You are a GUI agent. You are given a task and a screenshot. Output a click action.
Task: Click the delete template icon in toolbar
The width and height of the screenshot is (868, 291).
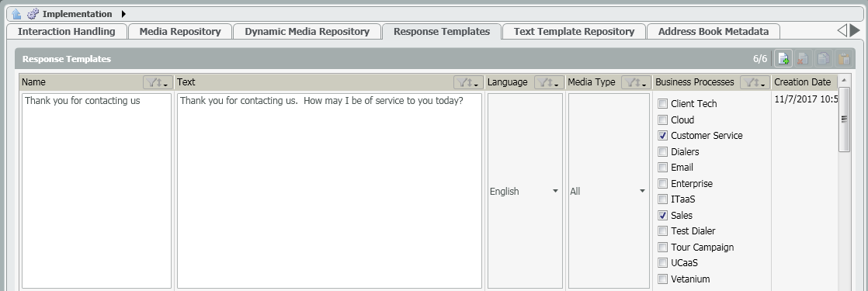(x=804, y=59)
